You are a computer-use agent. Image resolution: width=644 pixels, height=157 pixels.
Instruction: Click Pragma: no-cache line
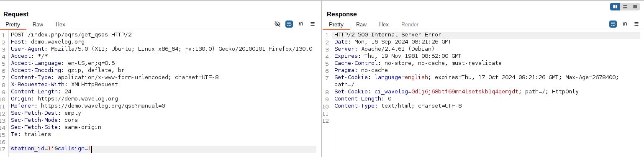[x=361, y=70]
